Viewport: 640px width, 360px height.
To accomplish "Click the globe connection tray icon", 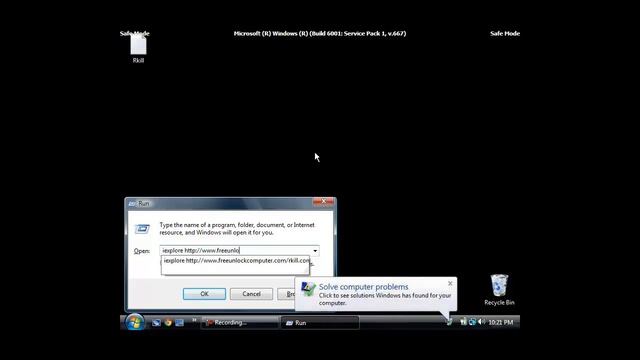I will coord(472,322).
